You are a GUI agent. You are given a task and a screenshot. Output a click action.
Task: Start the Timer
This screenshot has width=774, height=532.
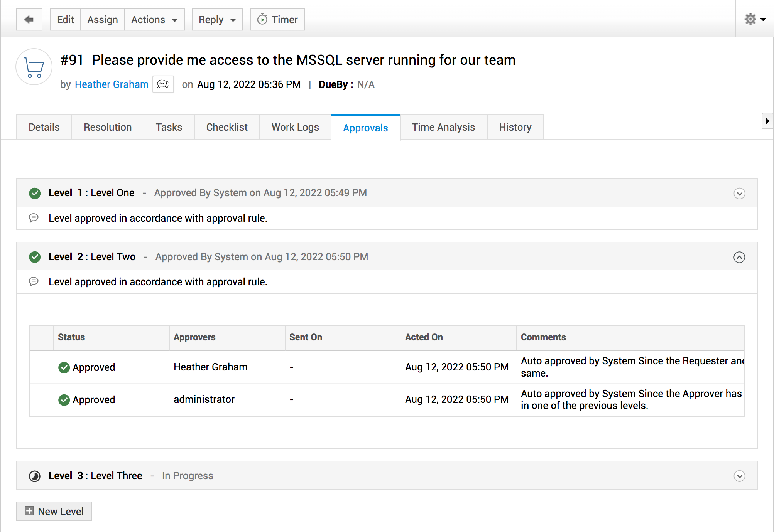(277, 19)
